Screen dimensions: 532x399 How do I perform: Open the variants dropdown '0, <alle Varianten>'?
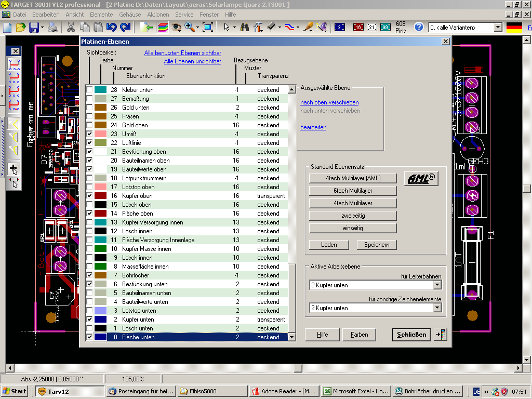[x=498, y=27]
